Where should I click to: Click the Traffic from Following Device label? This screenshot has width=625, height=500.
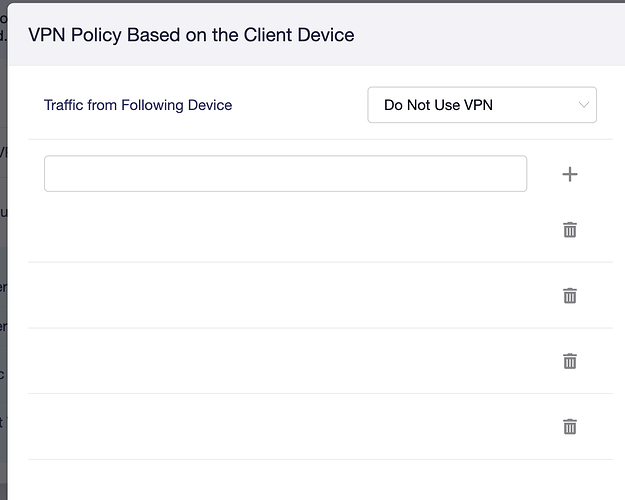[x=138, y=105]
